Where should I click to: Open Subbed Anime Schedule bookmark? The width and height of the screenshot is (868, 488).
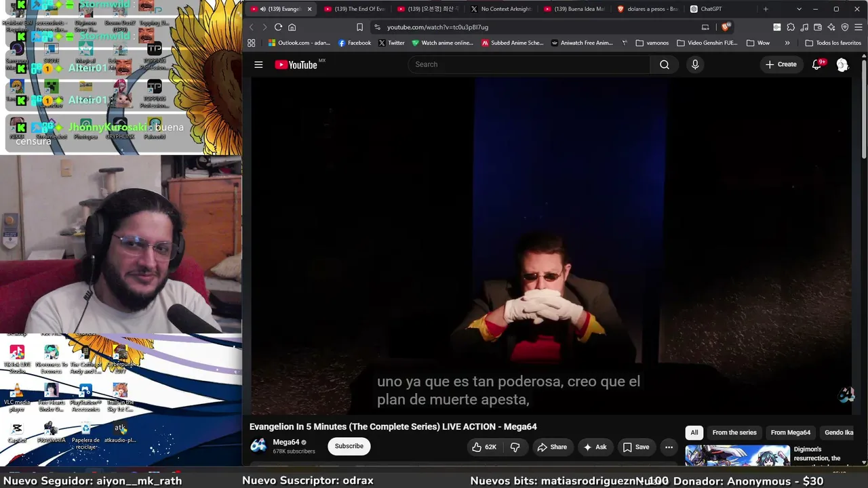point(513,43)
